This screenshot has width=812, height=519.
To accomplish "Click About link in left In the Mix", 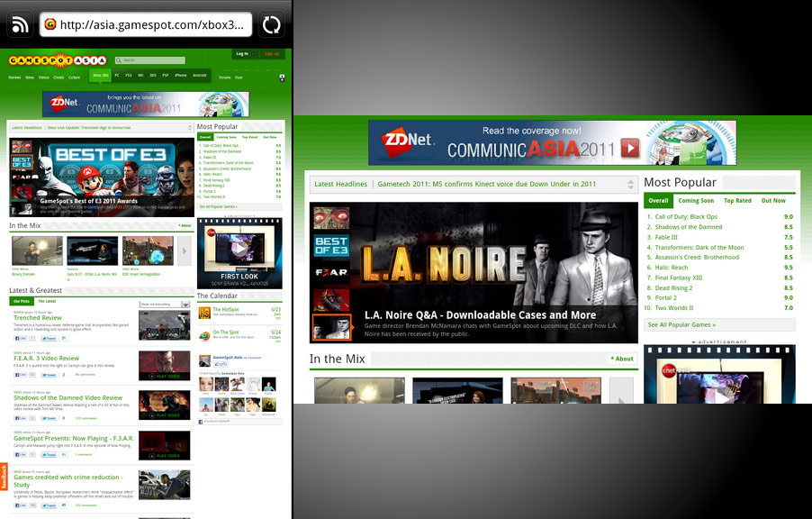I will (185, 225).
